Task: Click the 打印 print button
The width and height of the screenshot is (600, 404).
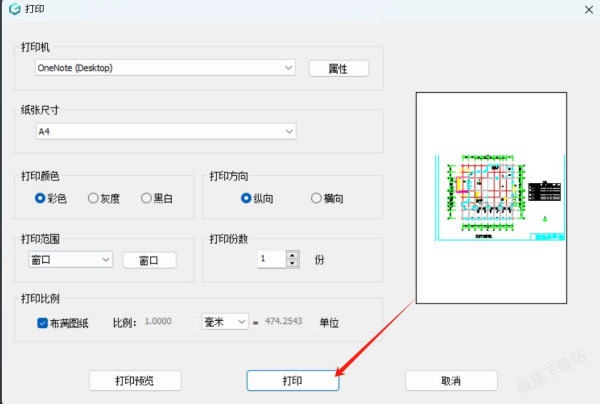Action: tap(293, 381)
